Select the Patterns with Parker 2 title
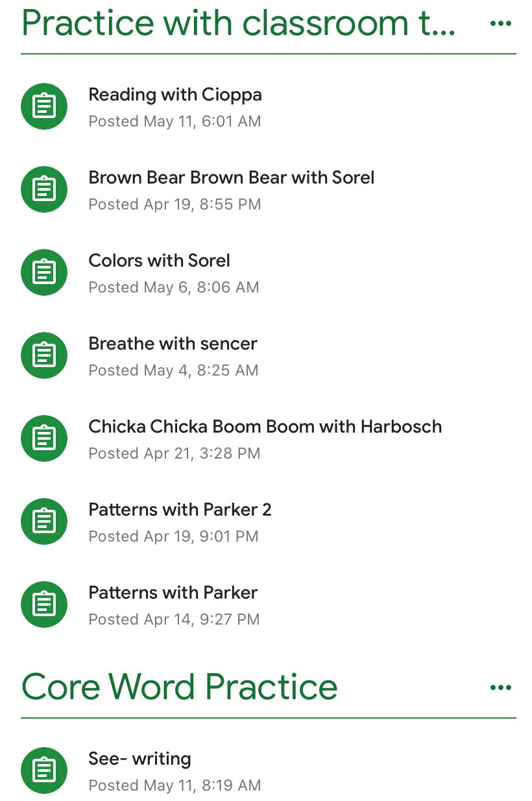This screenshot has width=532, height=801. click(180, 510)
